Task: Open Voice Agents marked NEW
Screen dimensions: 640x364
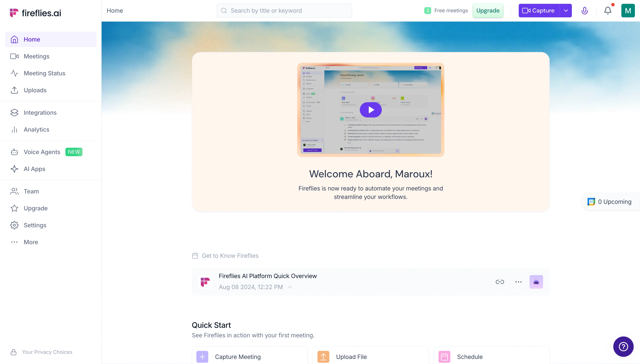Action: (42, 152)
